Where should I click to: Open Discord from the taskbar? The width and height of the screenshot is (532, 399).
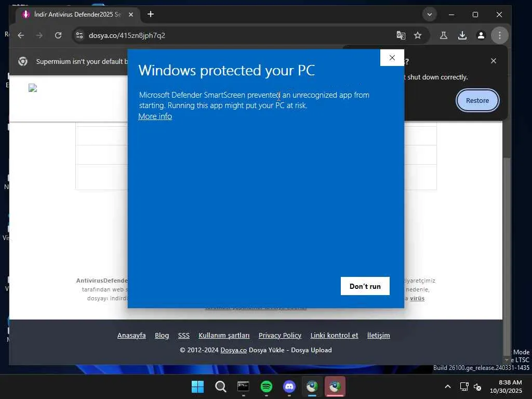click(289, 387)
